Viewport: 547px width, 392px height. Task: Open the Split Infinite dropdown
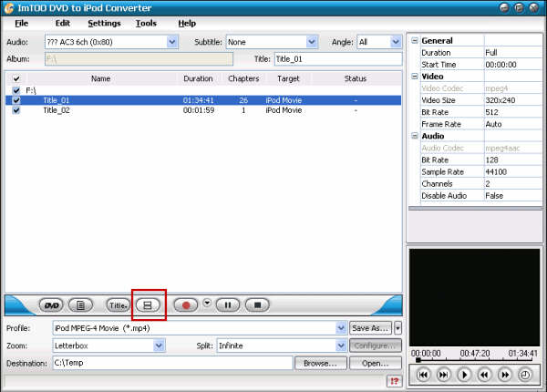pos(341,346)
